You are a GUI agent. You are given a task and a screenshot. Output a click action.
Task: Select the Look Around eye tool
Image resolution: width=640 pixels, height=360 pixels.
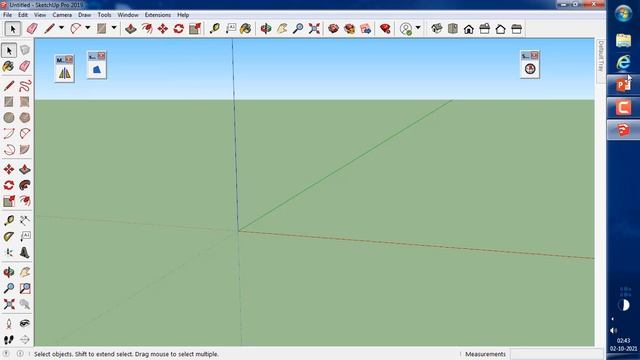24,323
